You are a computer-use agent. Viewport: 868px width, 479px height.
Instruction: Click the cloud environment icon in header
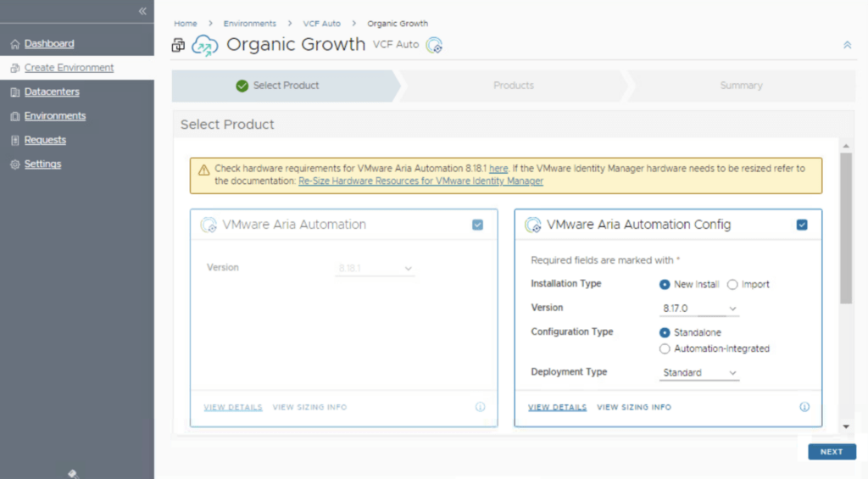pyautogui.click(x=204, y=46)
